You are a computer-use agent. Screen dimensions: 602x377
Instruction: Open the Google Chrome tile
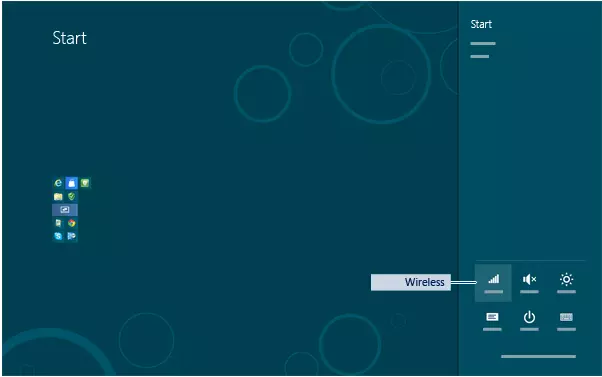pyautogui.click(x=71, y=223)
